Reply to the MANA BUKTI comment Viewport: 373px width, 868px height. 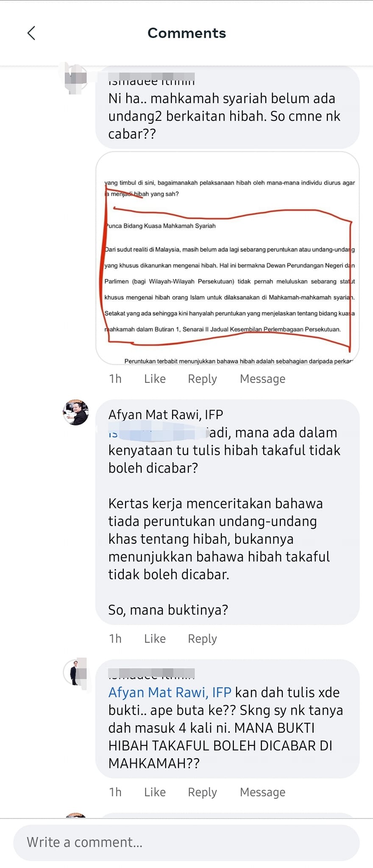tap(202, 792)
